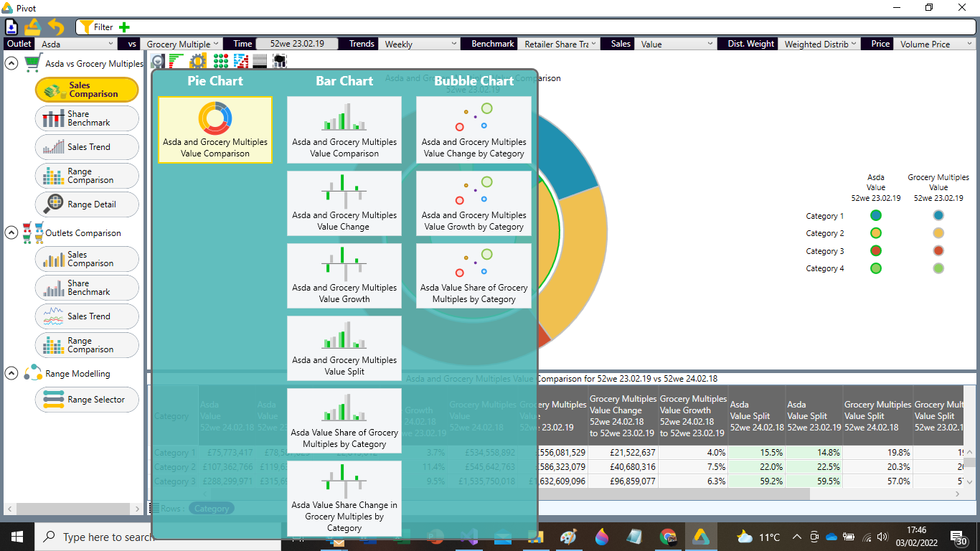This screenshot has width=980, height=551.
Task: Open Range Detail with the magnifier icon
Action: tap(87, 204)
